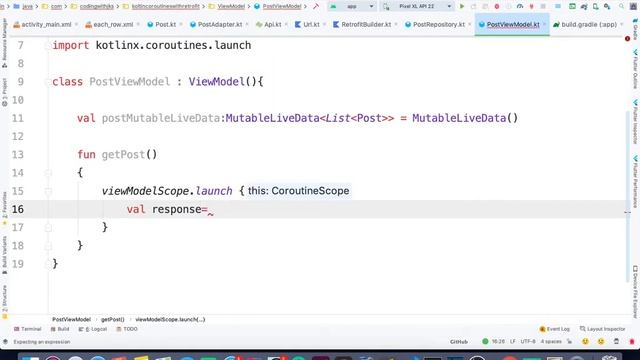
Task: Open the Project tool window
Action: click(x=4, y=92)
